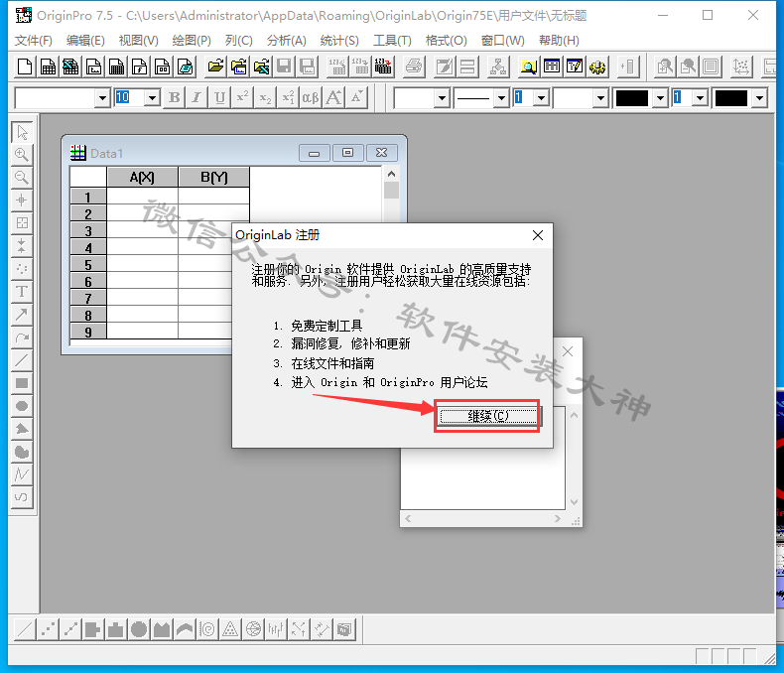Click the Line plot icon
784x673 pixels.
point(25,629)
